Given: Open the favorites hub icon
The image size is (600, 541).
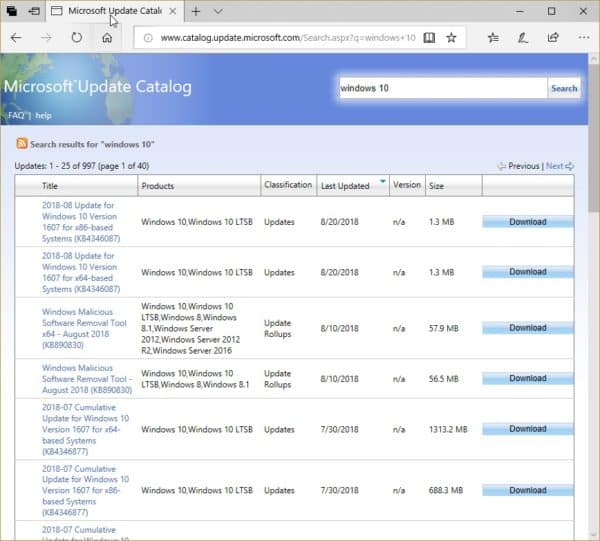Looking at the screenshot, I should pyautogui.click(x=493, y=37).
